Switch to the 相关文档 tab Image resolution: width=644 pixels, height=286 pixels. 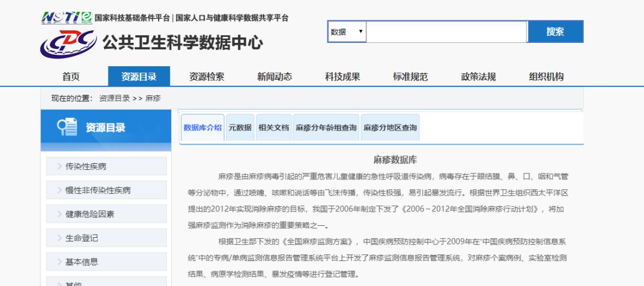pyautogui.click(x=274, y=128)
